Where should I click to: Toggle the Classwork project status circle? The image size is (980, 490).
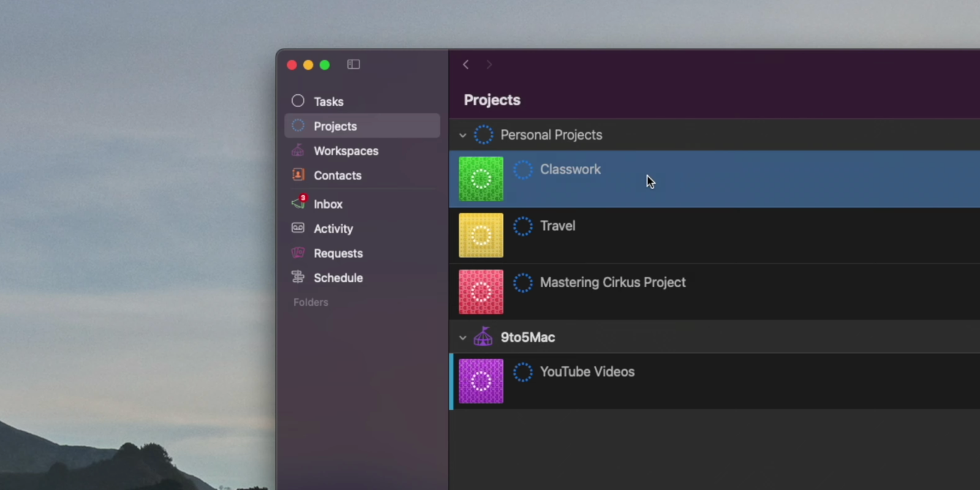point(522,170)
